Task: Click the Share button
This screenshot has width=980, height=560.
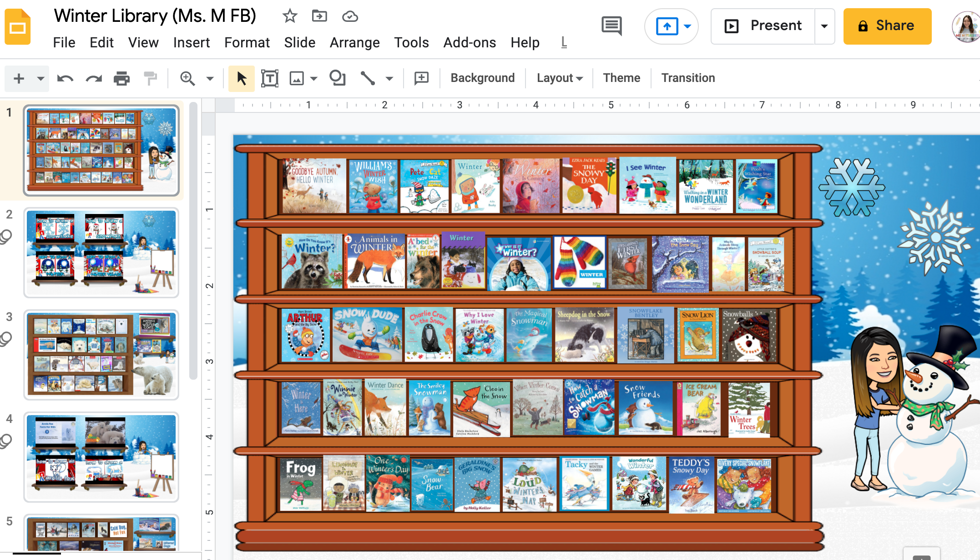Action: [887, 26]
